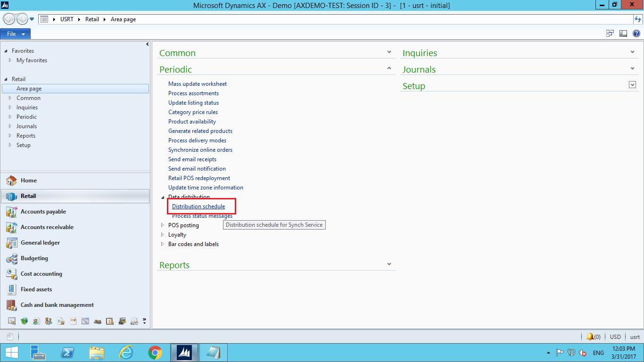Collapse the navigation pane arrow
Image resolution: width=644 pixels, height=362 pixels.
coord(147,44)
